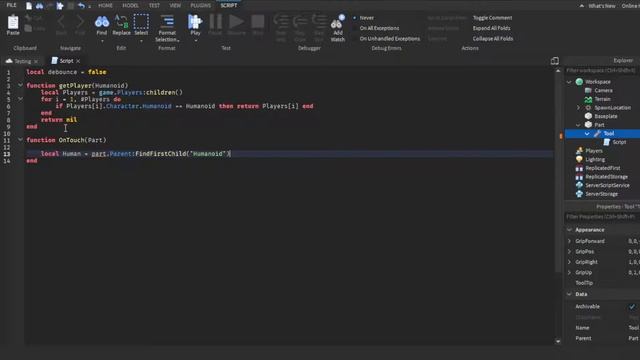Viewport: 640px width, 360px height.
Task: Click Toggle Comment action
Action: [x=492, y=18]
